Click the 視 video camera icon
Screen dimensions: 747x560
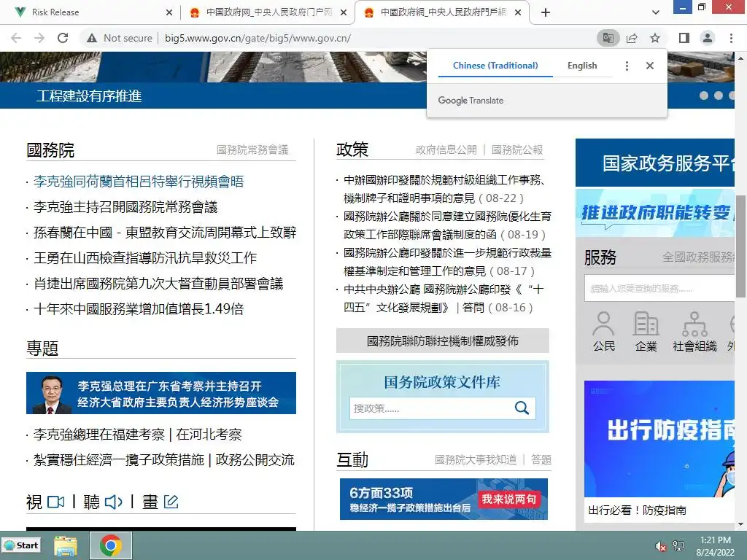(x=55, y=502)
